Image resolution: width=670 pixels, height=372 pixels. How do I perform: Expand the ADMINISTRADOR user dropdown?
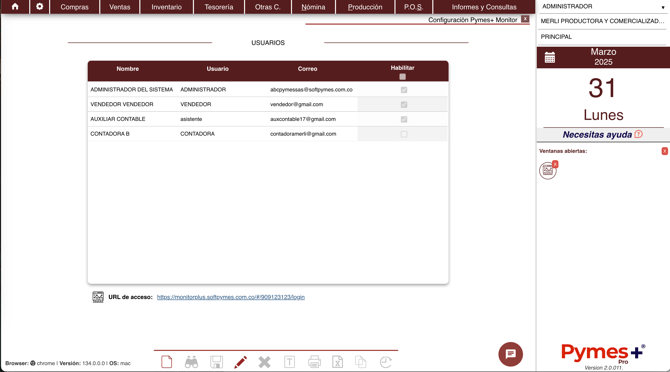602,7
